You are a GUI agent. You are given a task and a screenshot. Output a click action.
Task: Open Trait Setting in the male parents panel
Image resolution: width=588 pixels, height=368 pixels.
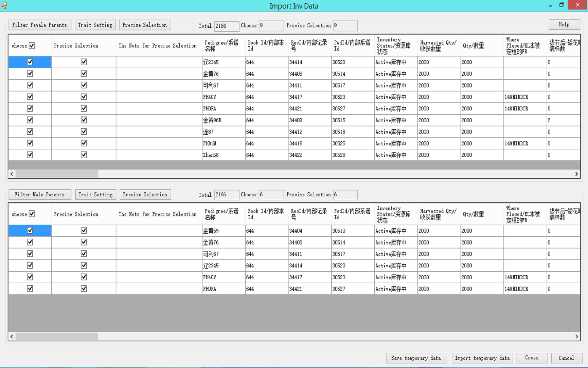tap(96, 194)
